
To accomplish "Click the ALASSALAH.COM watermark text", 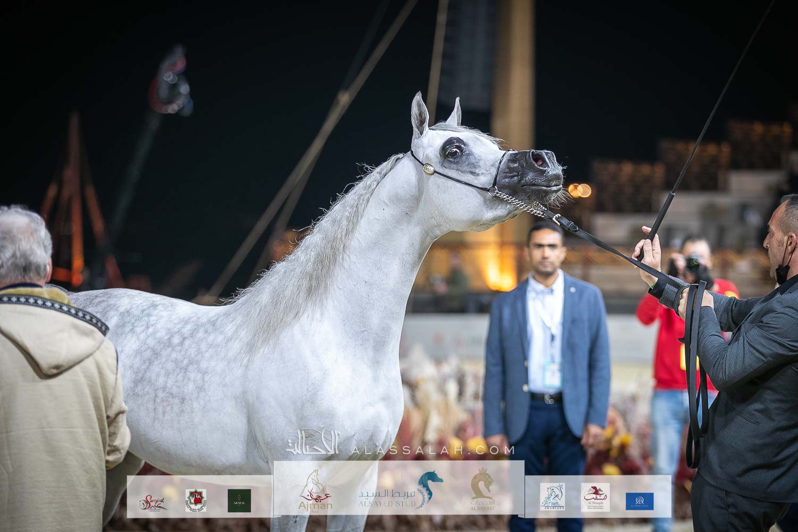I will 431,451.
